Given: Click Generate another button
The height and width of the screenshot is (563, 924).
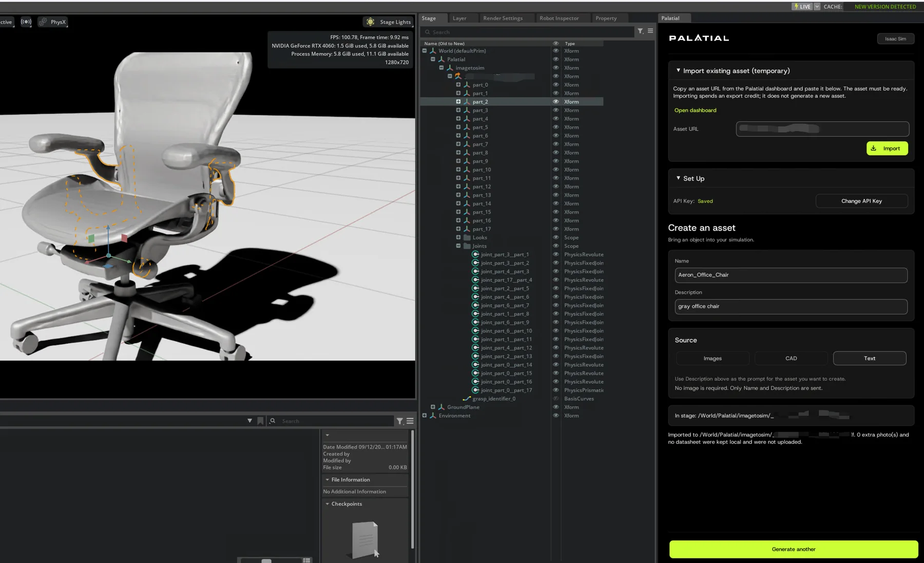Looking at the screenshot, I should tap(794, 549).
